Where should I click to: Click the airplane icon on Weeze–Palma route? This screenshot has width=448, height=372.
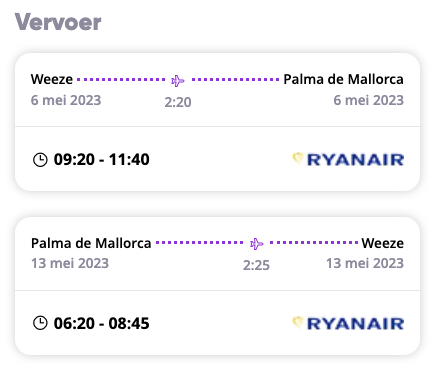point(178,81)
